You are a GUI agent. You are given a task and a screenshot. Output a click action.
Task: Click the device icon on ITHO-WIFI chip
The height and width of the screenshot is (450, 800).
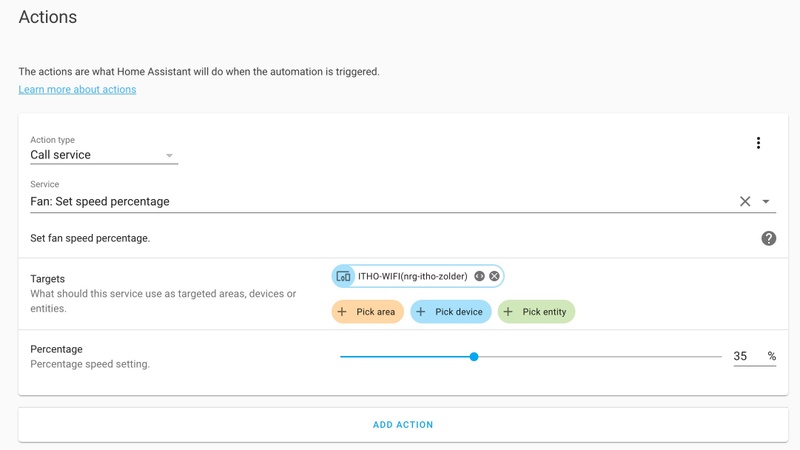(343, 276)
